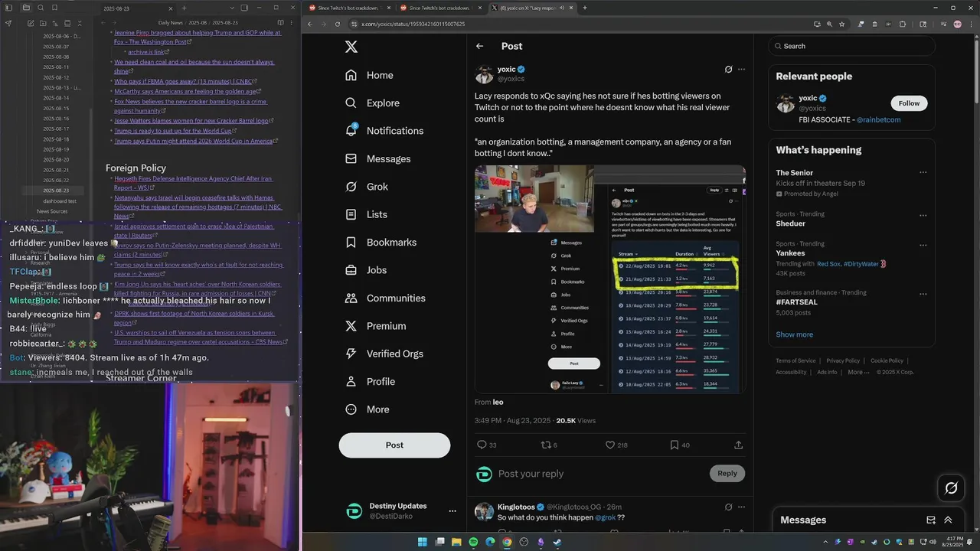
Task: Open Messages in X sidebar
Action: coord(378,158)
